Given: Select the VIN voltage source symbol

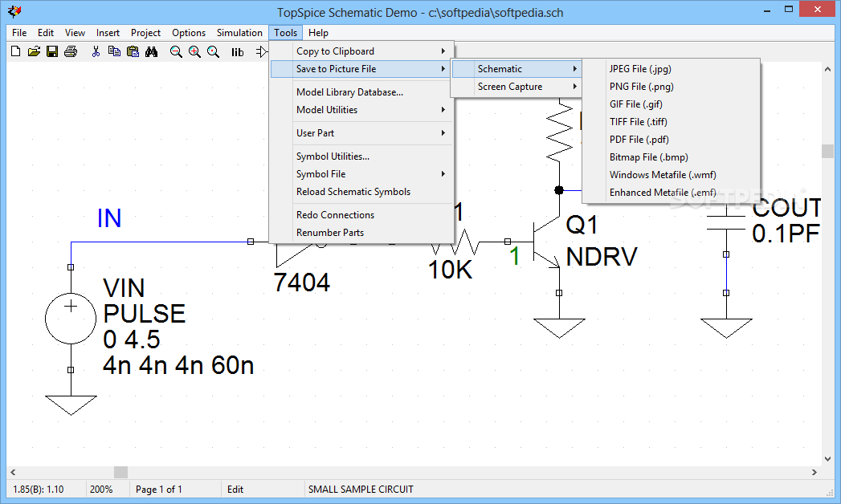Looking at the screenshot, I should (71, 318).
